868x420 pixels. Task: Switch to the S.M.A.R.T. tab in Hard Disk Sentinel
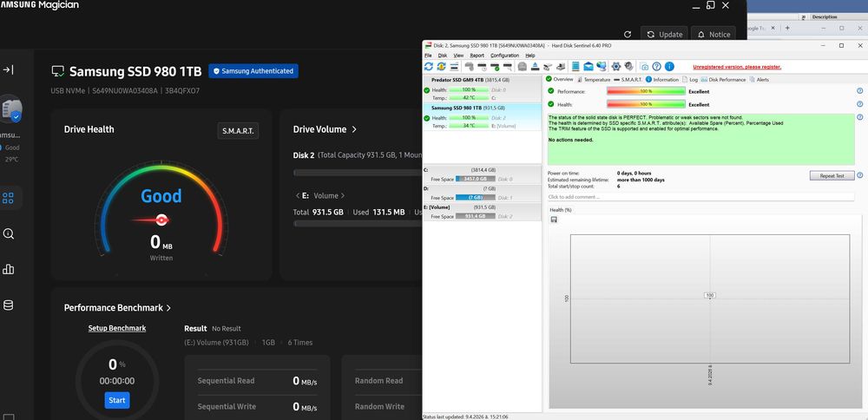[628, 80]
